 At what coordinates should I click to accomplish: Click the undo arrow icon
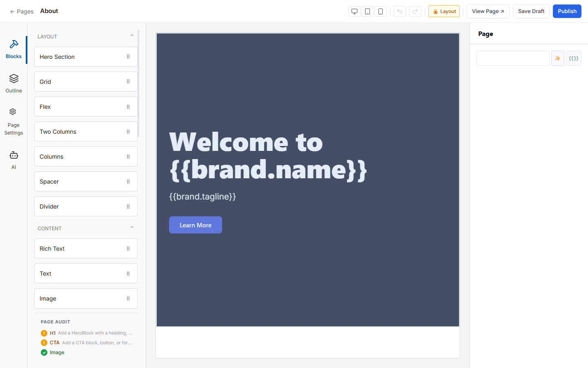click(400, 11)
